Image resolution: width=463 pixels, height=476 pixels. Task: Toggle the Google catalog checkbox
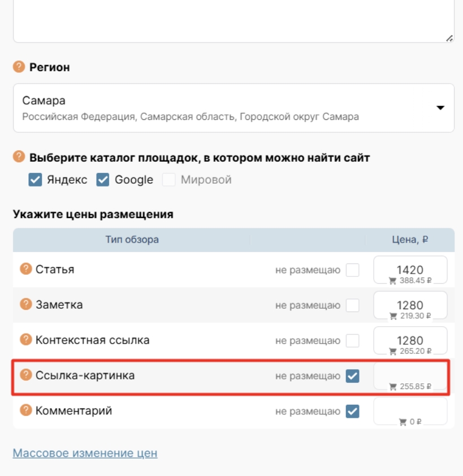102,180
